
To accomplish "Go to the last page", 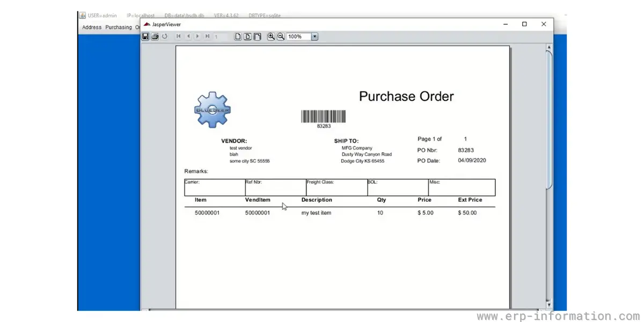I will (x=207, y=36).
